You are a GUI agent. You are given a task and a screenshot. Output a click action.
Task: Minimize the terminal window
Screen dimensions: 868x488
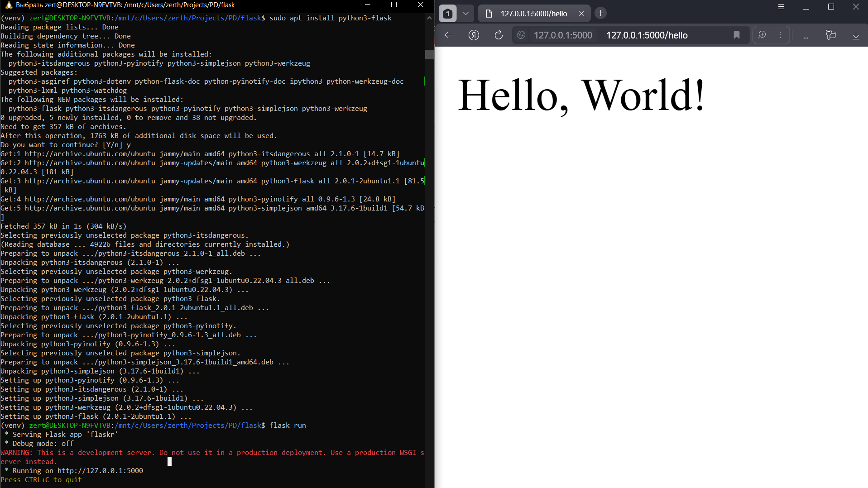[x=368, y=5]
